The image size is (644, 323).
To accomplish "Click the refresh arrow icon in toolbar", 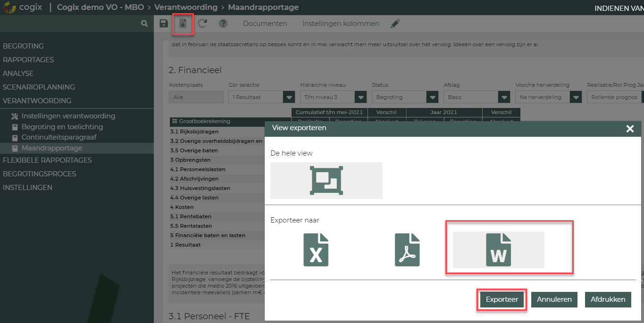I will [202, 24].
